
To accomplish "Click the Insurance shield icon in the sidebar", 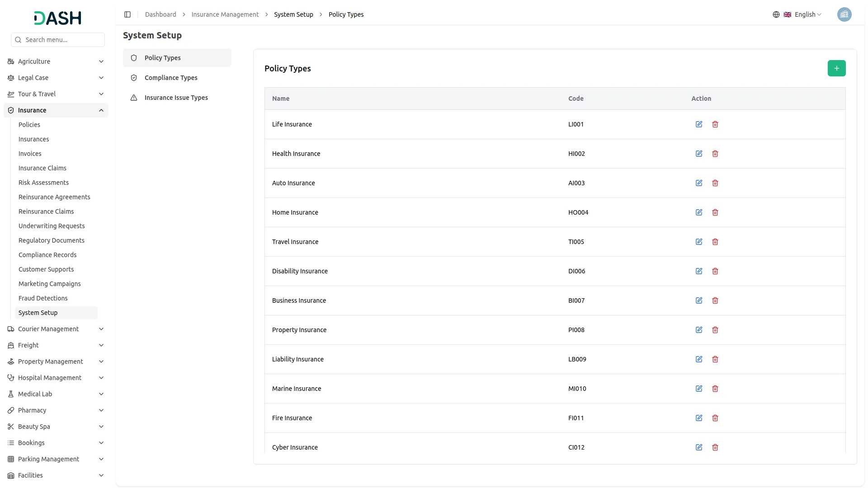I will (x=10, y=110).
